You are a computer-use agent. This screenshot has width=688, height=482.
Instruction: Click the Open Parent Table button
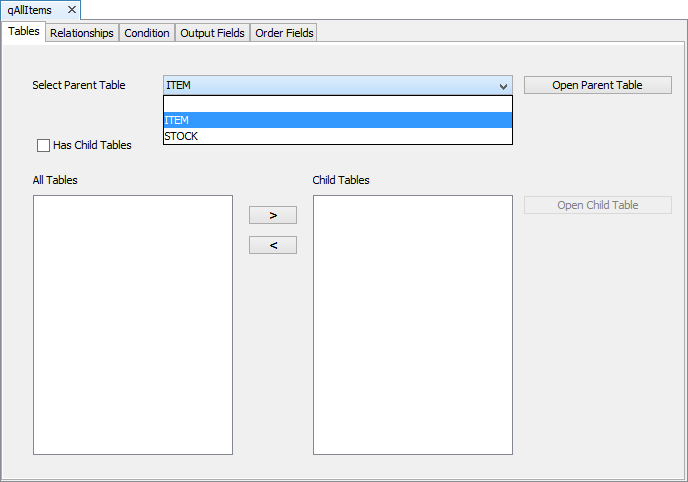[597, 85]
